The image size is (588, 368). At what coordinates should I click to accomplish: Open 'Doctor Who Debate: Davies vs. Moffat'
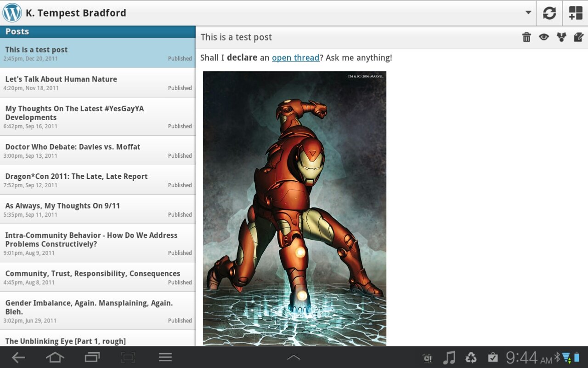[x=97, y=150]
